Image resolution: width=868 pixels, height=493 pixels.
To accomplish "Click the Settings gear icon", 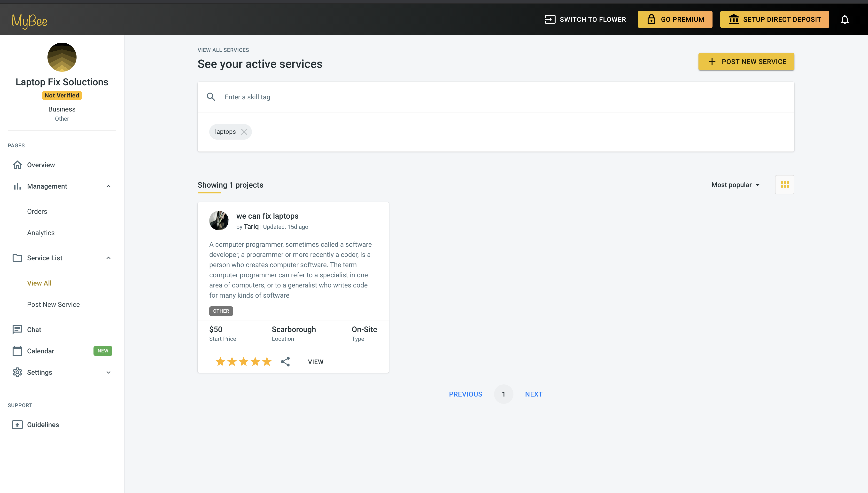I will [17, 372].
